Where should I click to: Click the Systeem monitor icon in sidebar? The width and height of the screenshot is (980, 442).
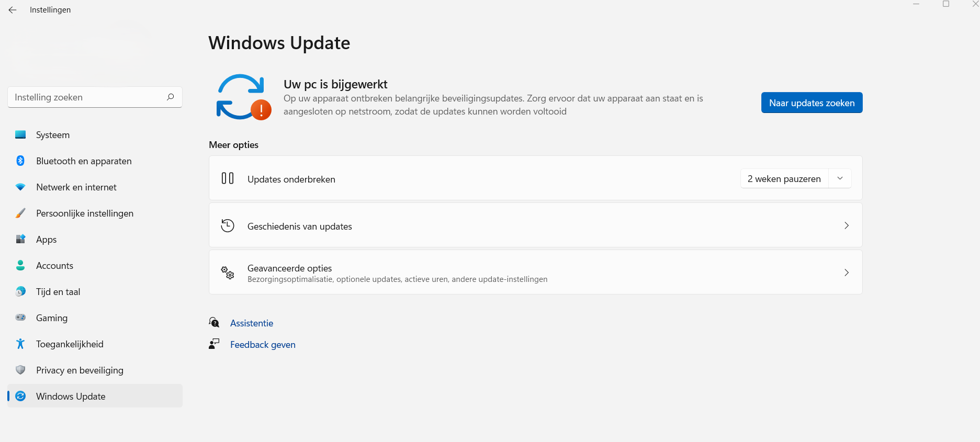20,134
